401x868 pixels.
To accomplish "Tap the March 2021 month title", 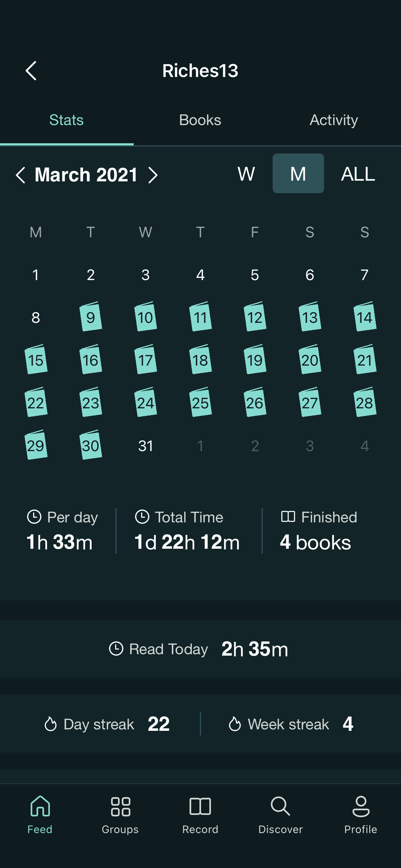I will [x=86, y=175].
